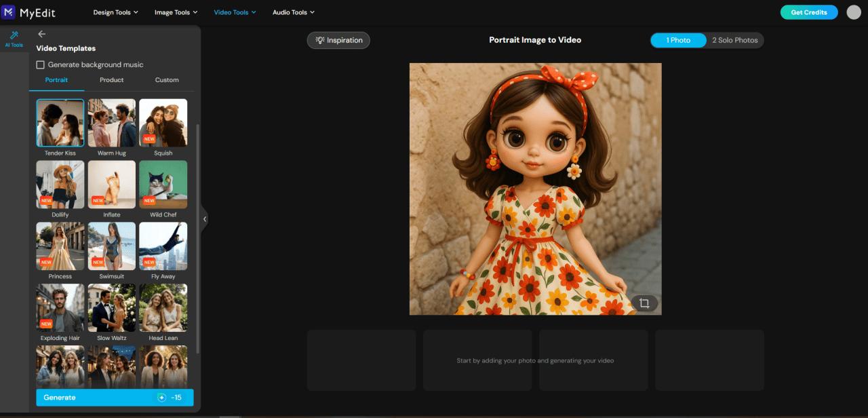This screenshot has height=418, width=868.
Task: Collapse the templates panel with the edge chevron
Action: 204,219
